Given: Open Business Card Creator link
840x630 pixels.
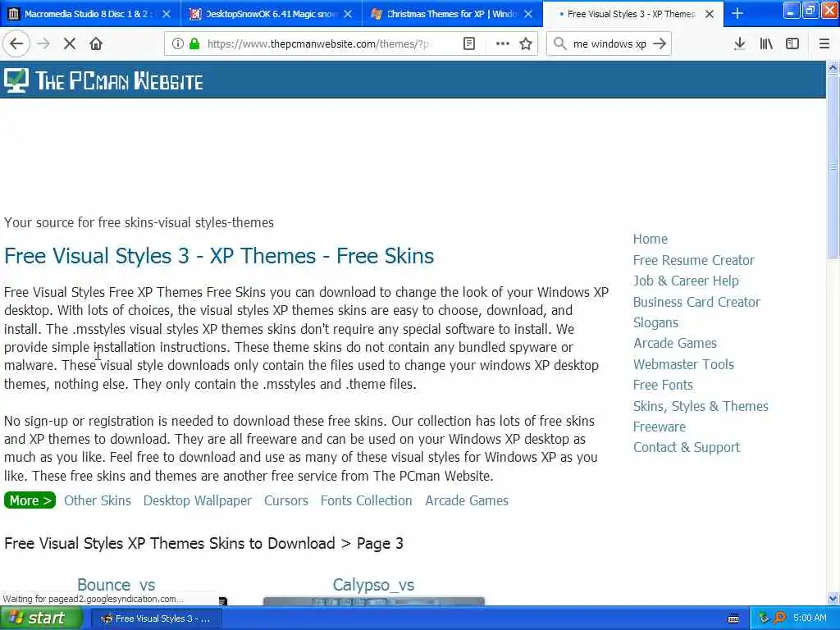Looking at the screenshot, I should [696, 302].
